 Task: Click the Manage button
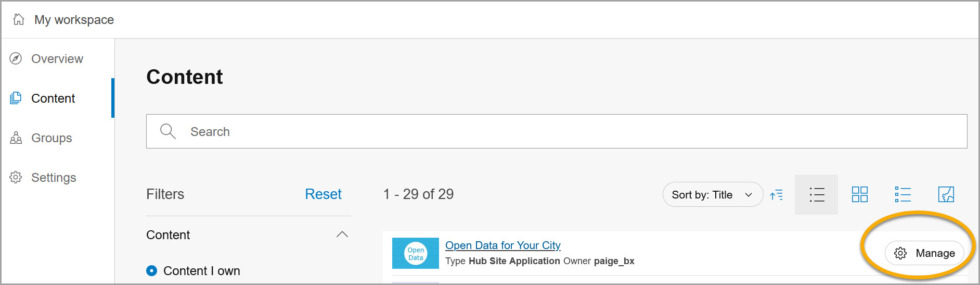click(x=924, y=253)
